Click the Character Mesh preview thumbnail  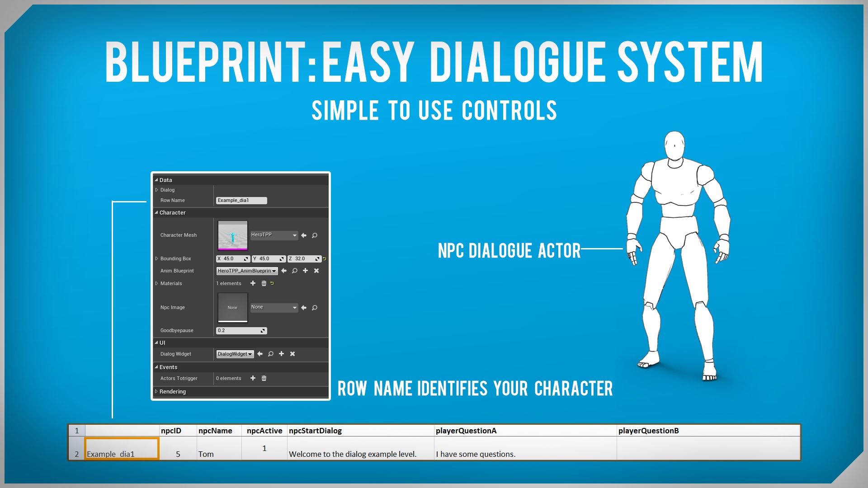tap(232, 235)
